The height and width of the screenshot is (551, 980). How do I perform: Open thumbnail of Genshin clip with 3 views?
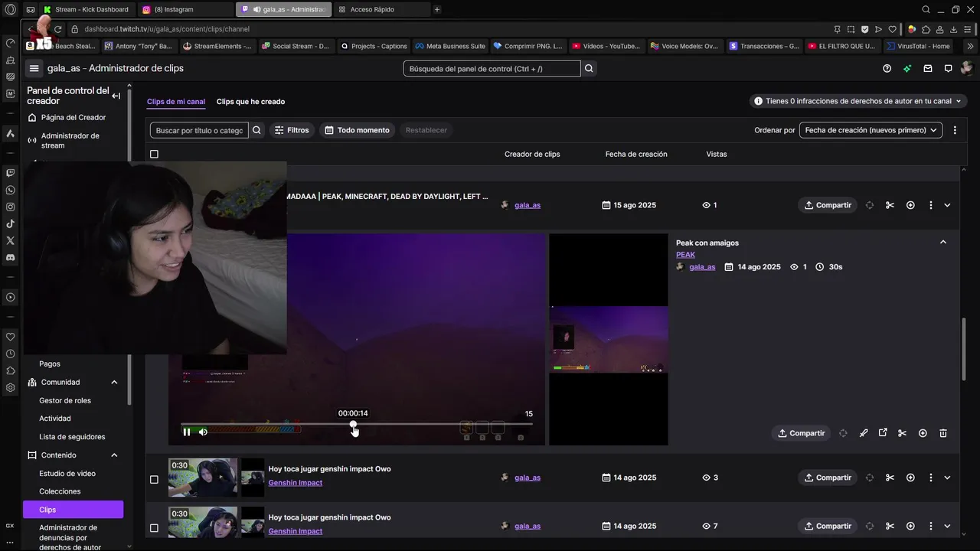[203, 478]
